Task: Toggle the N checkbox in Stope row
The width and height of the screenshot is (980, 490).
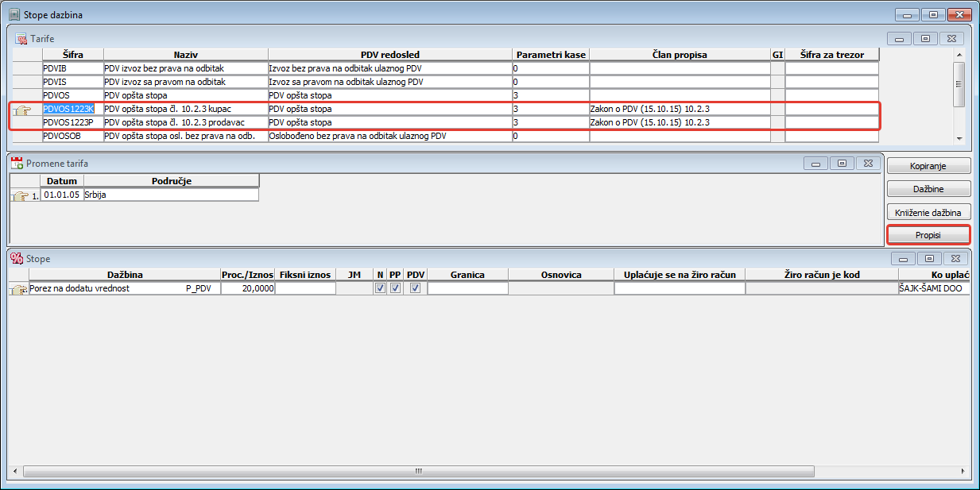Action: tap(380, 289)
